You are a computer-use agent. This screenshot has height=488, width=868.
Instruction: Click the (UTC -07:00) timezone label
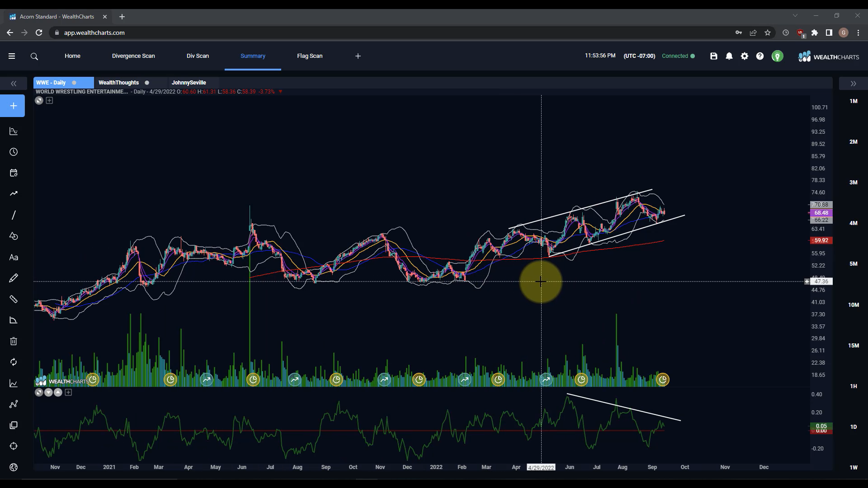click(639, 56)
